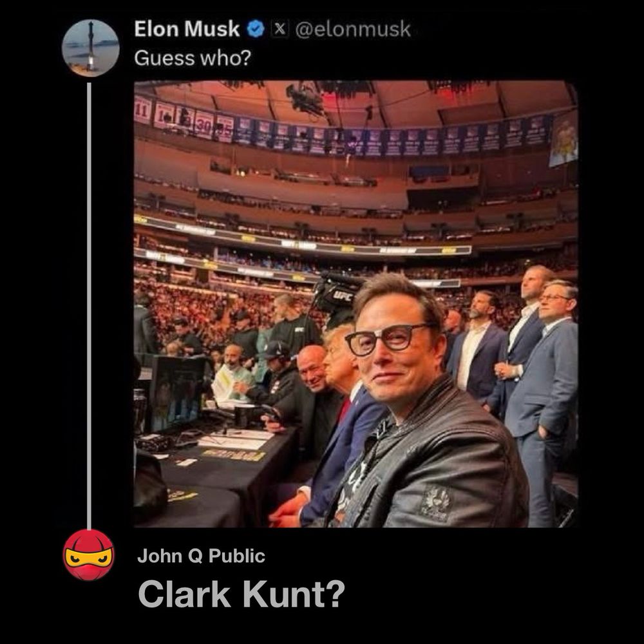
Task: Click the yellow hanging banner in the arena
Action: (563, 138)
